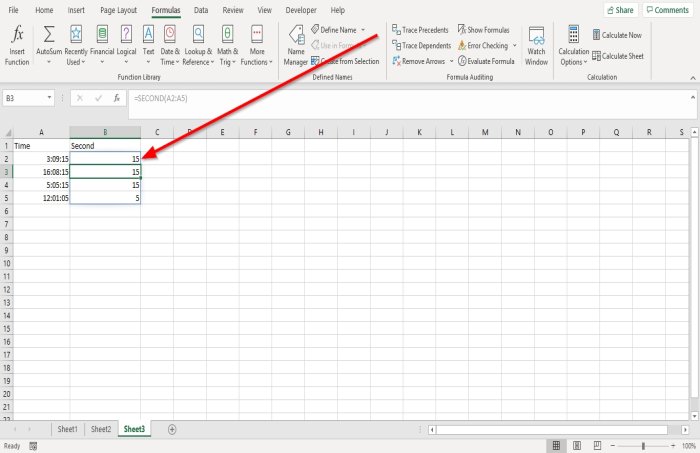Select column B header
Viewport: 700px width, 453px height.
coord(105,132)
